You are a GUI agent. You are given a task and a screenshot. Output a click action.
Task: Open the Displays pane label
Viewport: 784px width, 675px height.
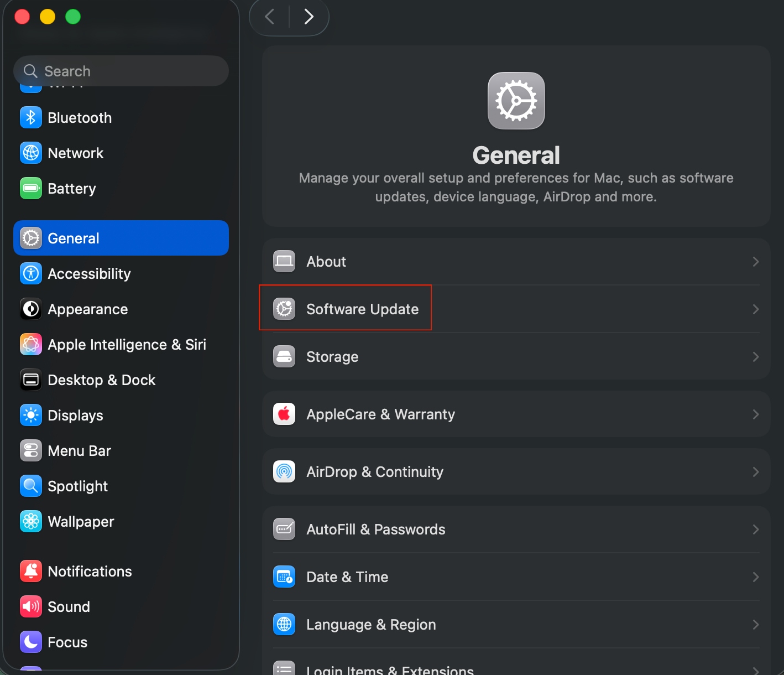[75, 416]
